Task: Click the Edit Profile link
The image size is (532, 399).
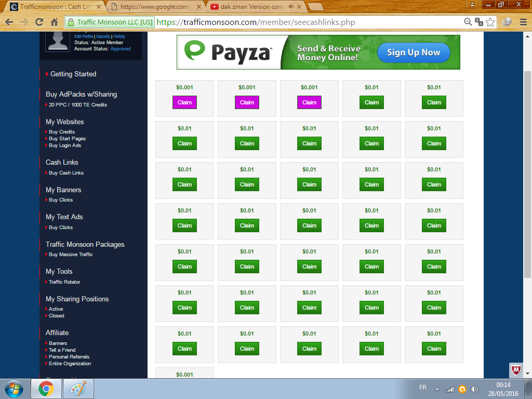Action: pos(84,36)
